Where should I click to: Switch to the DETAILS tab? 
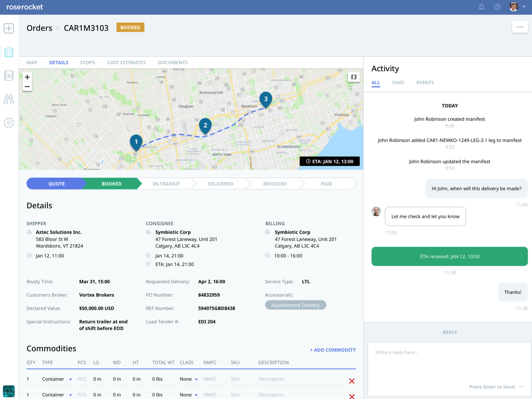pyautogui.click(x=59, y=62)
